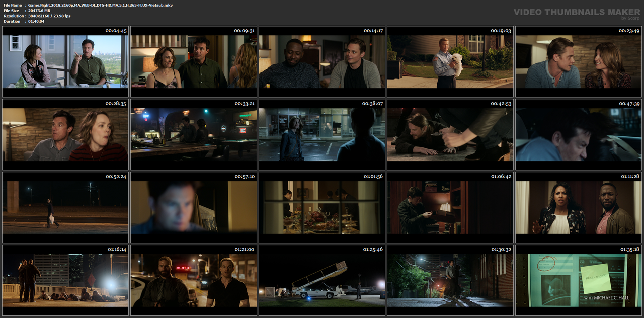Select the frame stamped 00:42:53
The height and width of the screenshot is (318, 644).
coord(450,134)
